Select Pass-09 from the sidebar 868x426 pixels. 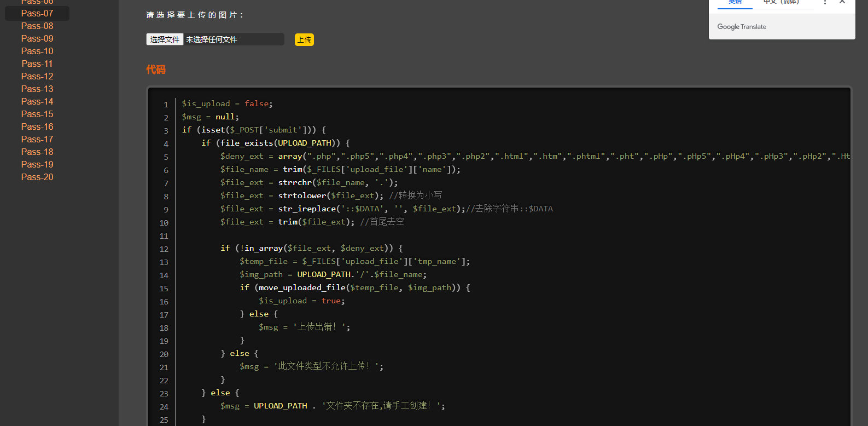(x=37, y=38)
